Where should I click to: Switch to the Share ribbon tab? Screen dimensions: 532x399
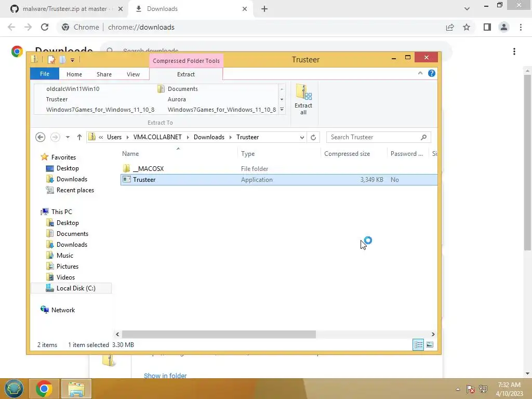(x=104, y=74)
